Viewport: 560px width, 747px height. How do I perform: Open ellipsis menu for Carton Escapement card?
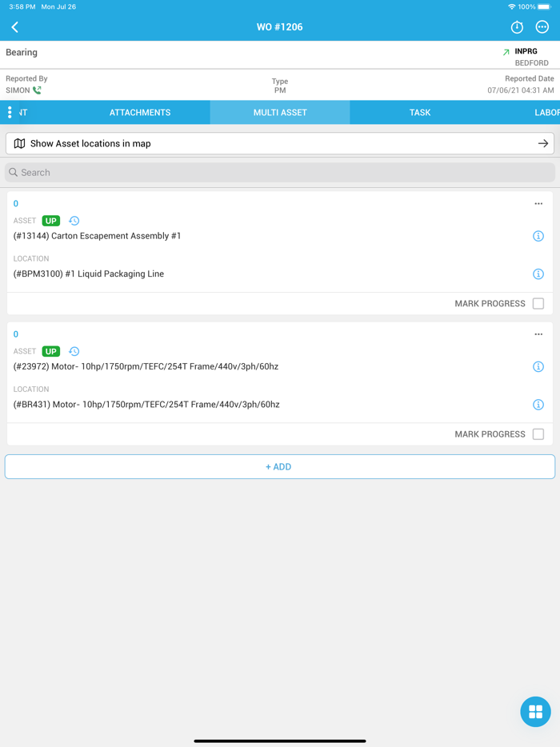tap(538, 204)
